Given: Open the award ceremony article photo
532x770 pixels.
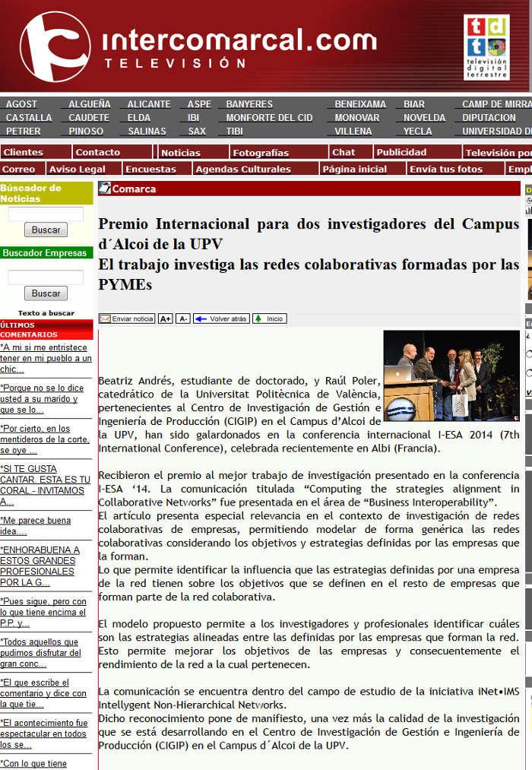Looking at the screenshot, I should (451, 375).
